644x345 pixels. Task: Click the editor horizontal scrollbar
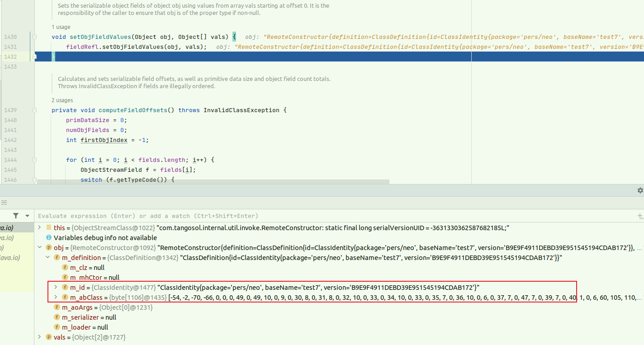(x=213, y=182)
